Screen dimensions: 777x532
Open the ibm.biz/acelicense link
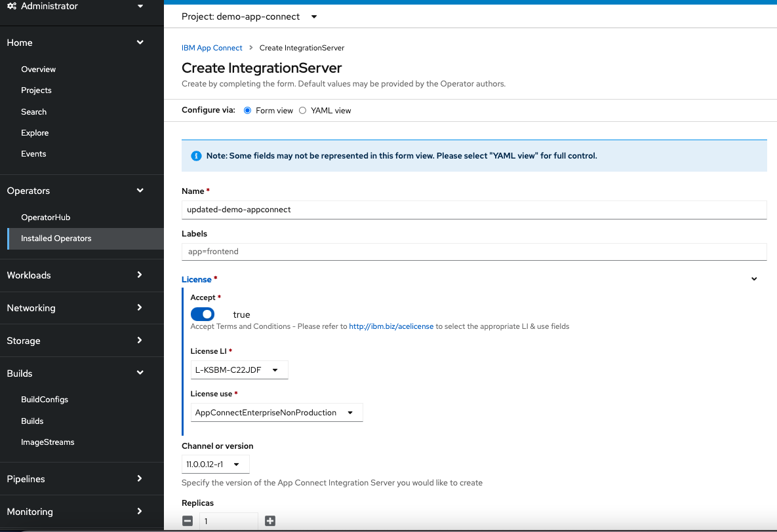coord(391,326)
